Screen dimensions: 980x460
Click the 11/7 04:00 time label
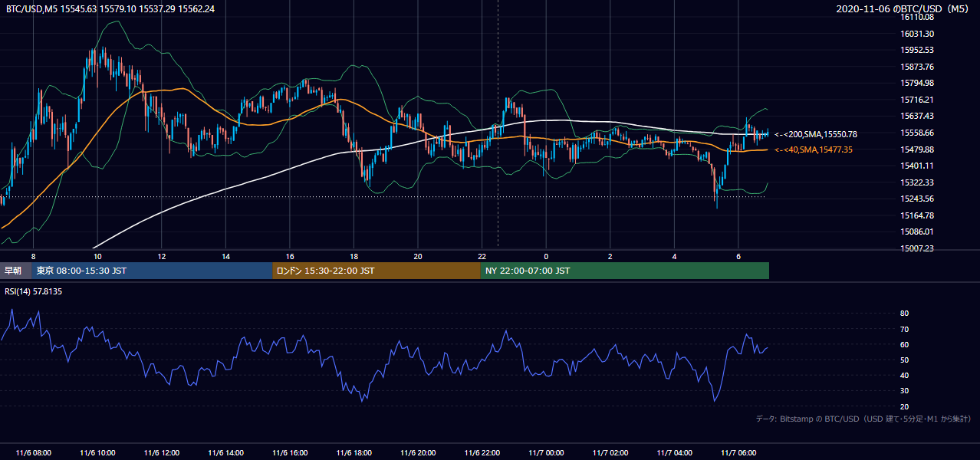tap(674, 453)
